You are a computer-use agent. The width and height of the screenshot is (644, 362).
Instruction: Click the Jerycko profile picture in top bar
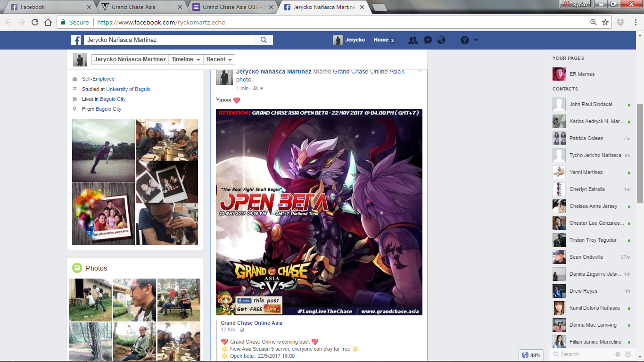tap(338, 40)
